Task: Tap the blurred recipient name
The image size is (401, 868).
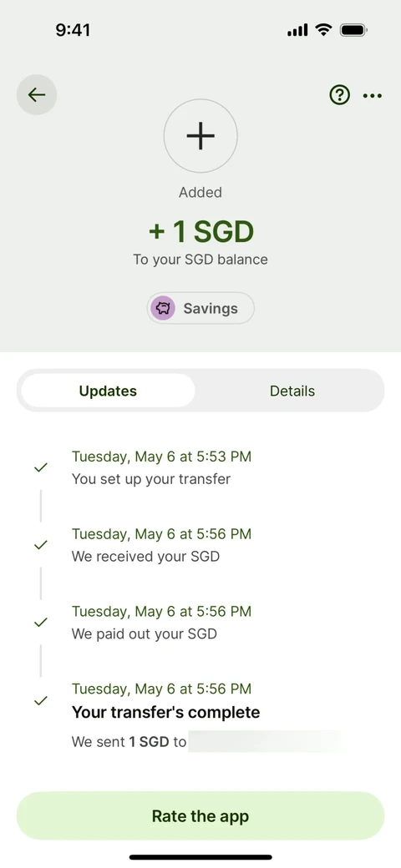Action: coord(266,742)
